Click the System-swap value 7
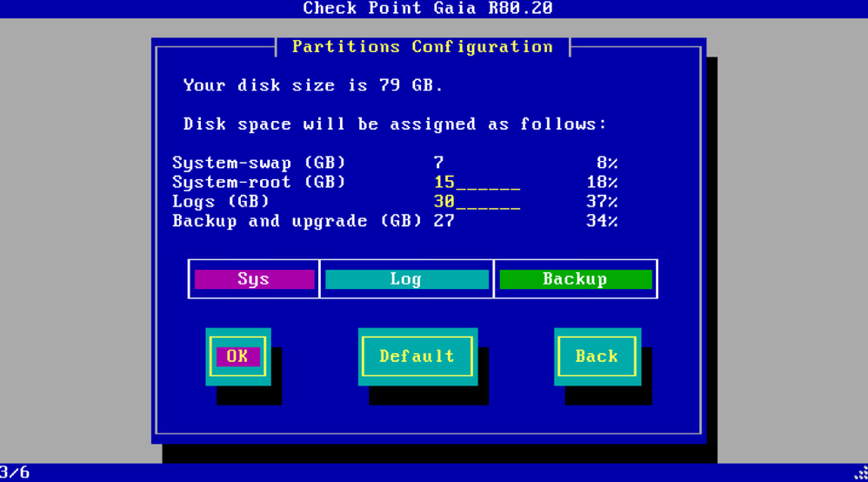 point(439,163)
